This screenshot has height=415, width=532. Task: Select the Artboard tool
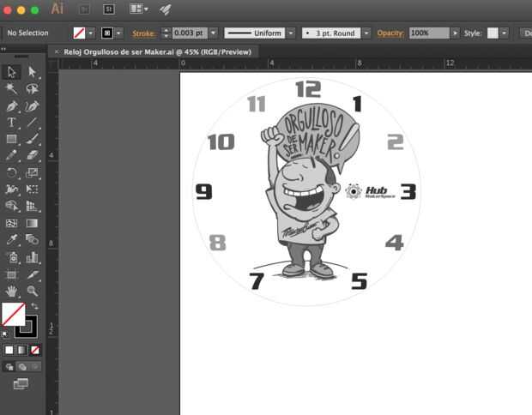pos(11,274)
